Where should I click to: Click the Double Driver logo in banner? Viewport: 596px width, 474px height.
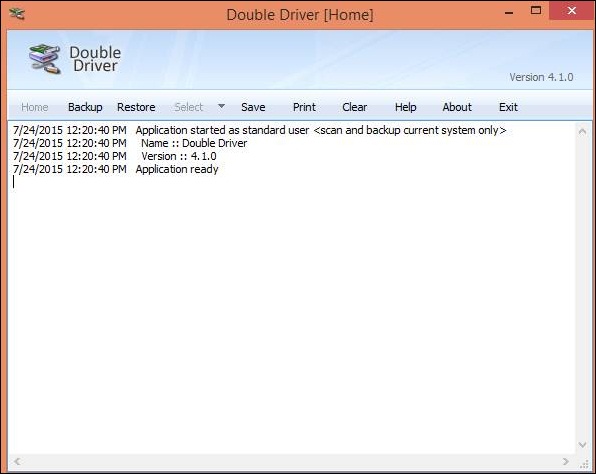74,59
